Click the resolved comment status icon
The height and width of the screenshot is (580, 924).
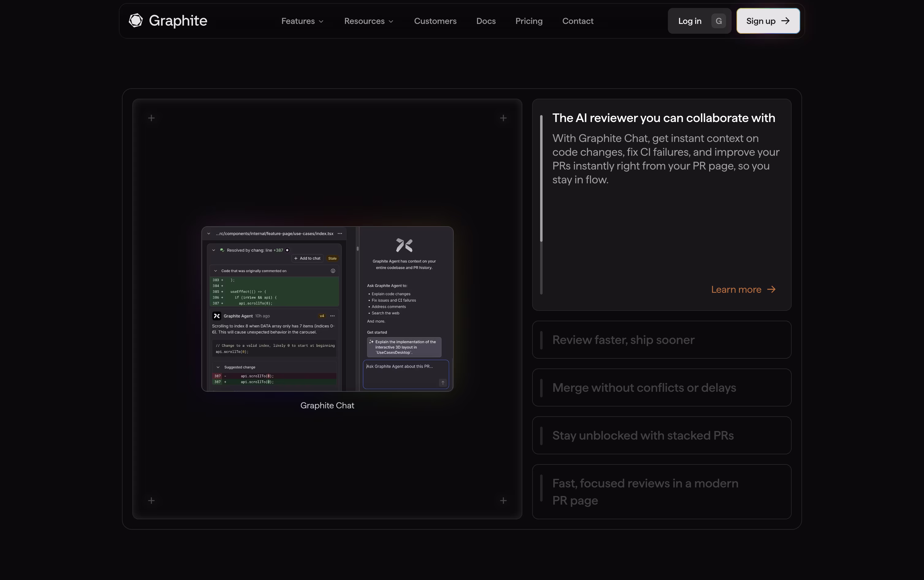(x=222, y=250)
